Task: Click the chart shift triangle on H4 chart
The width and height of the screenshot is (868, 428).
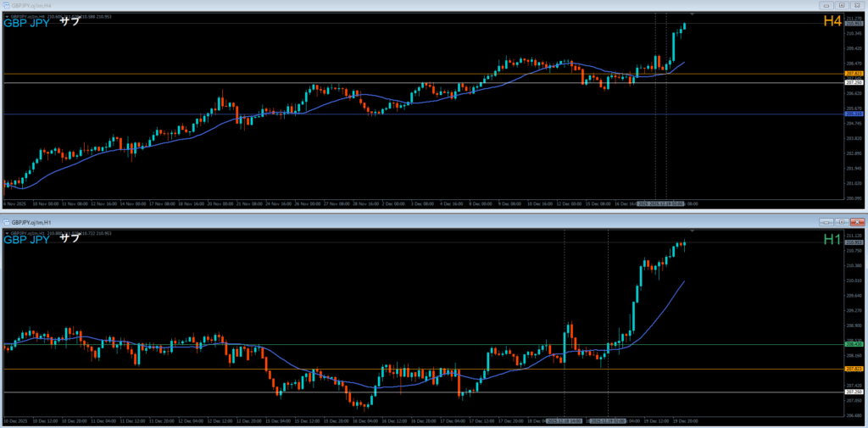Action: click(693, 14)
